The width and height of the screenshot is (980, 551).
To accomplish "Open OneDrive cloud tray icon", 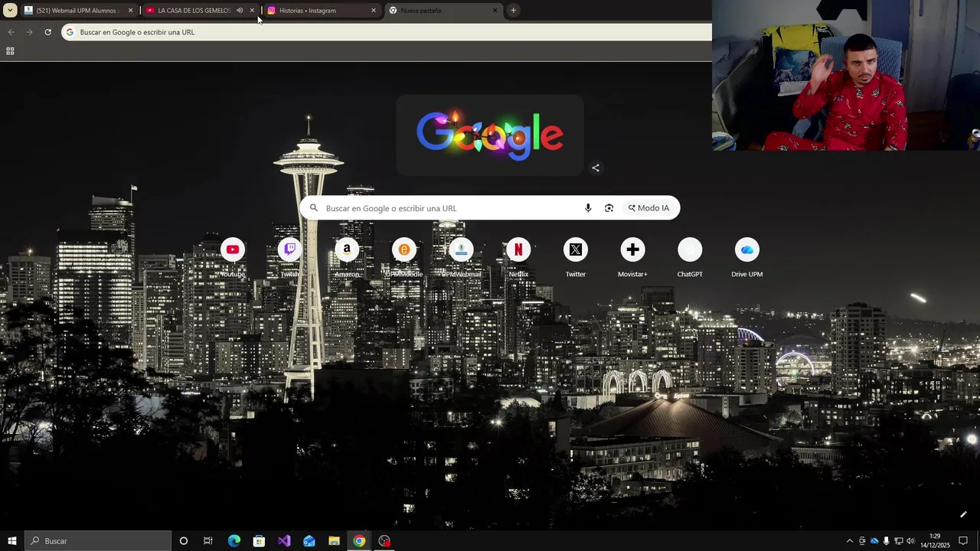I will [874, 541].
